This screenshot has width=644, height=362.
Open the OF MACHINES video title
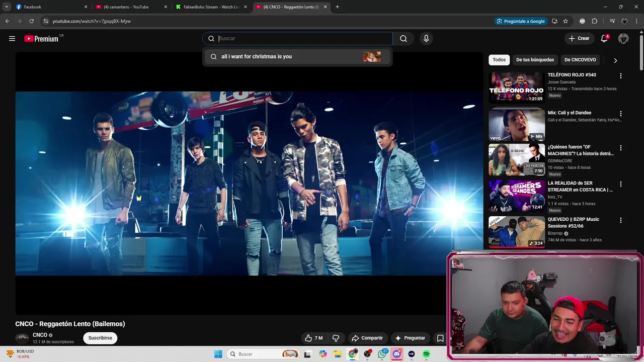coord(581,150)
